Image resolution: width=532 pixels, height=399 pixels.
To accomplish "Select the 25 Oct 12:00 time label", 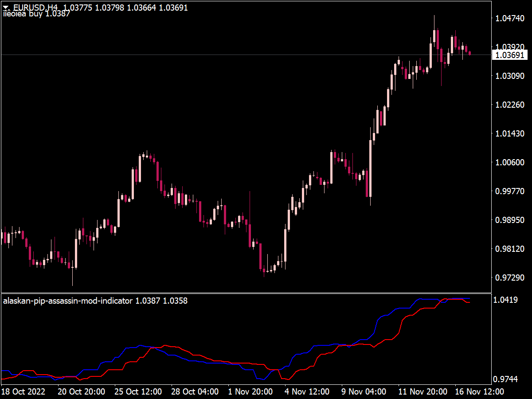I will [139, 392].
